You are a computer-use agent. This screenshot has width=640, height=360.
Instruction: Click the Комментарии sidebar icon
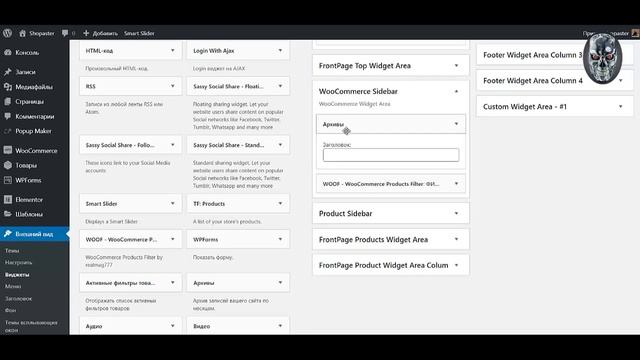[8, 116]
